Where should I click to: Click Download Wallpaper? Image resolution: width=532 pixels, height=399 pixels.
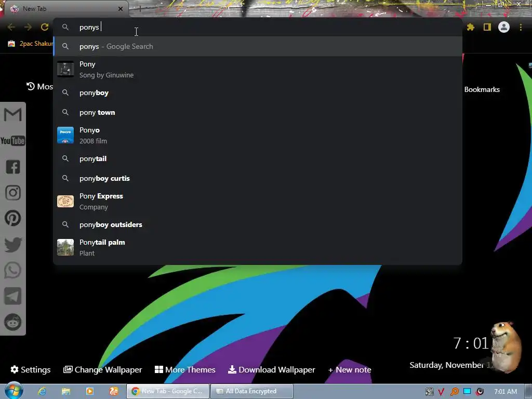(x=271, y=369)
